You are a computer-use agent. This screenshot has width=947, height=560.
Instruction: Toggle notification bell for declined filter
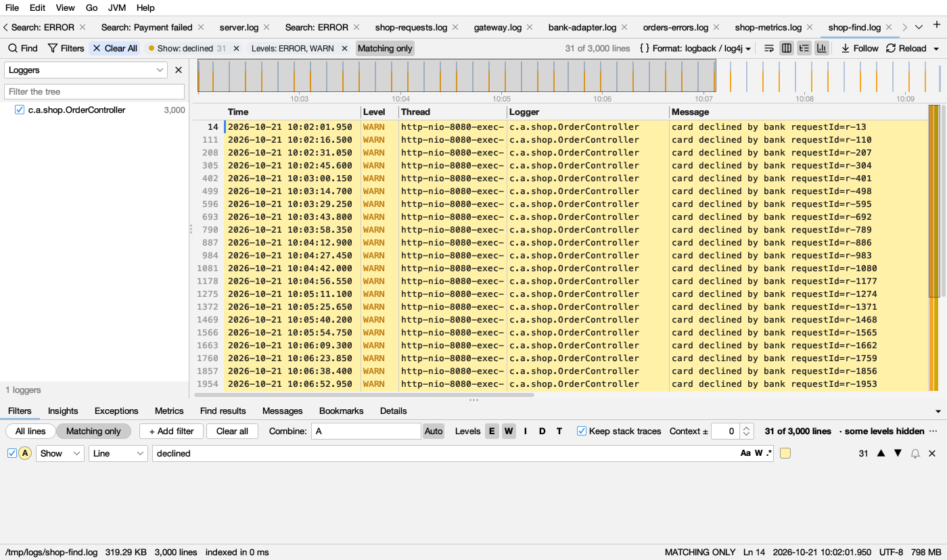pyautogui.click(x=915, y=454)
